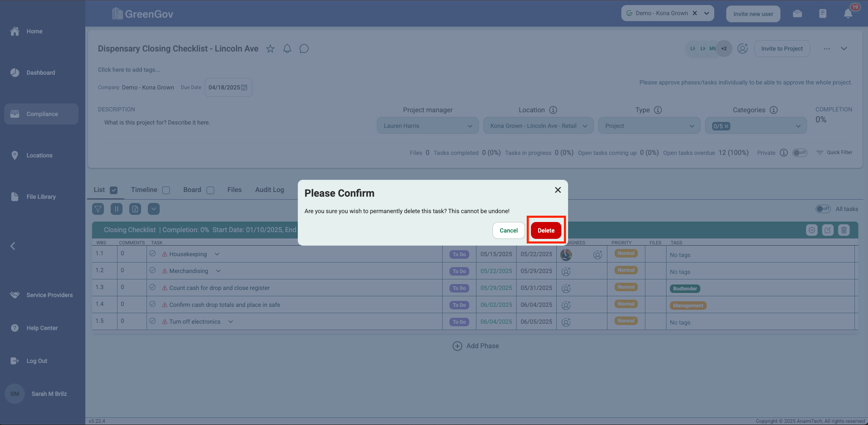Click Invite to Project button

782,49
